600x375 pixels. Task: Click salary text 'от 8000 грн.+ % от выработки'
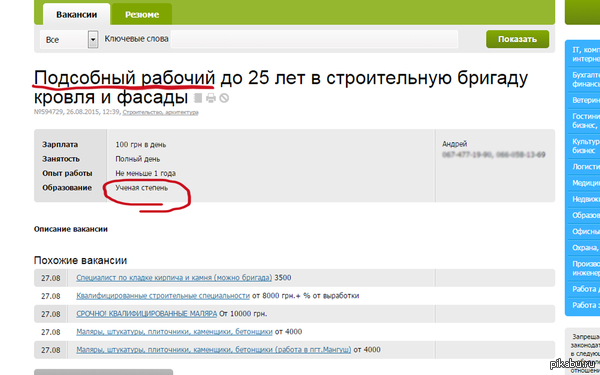(x=305, y=296)
